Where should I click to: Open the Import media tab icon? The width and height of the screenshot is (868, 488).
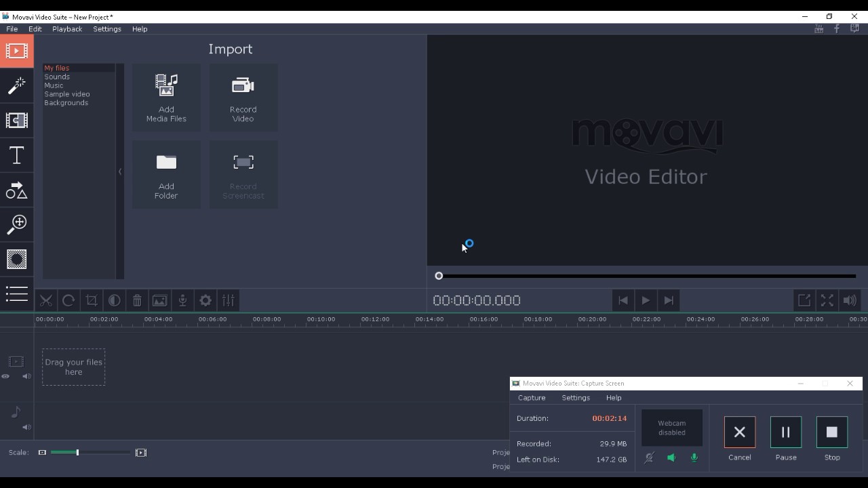[16, 51]
